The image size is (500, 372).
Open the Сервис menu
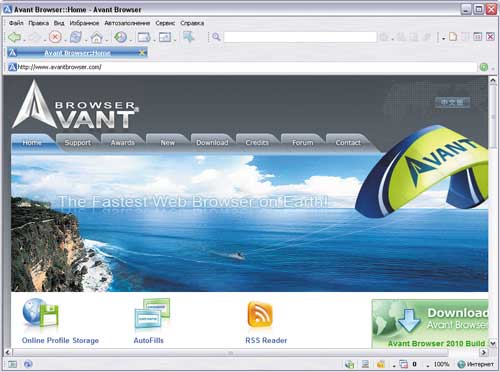[x=165, y=23]
